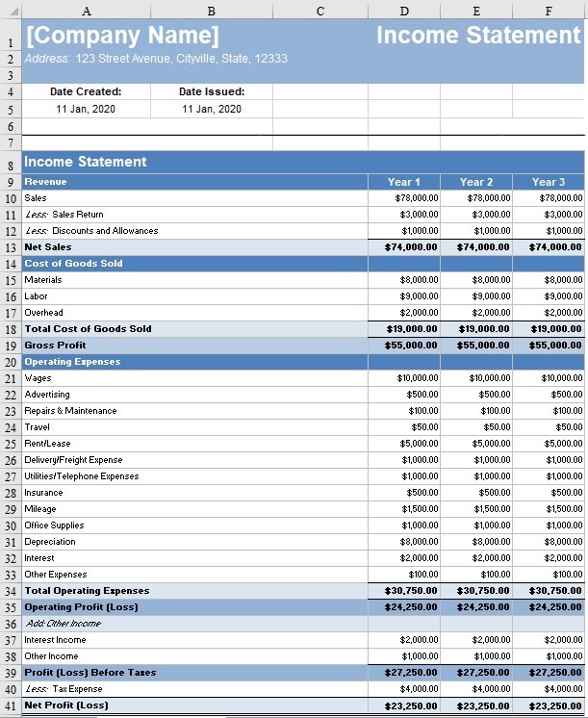The width and height of the screenshot is (588, 718).
Task: Select the Year 1 column heading cell
Action: tap(404, 182)
